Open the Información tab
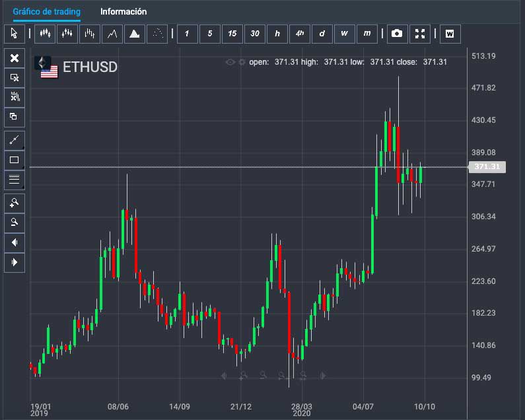The image size is (525, 420). coord(123,12)
